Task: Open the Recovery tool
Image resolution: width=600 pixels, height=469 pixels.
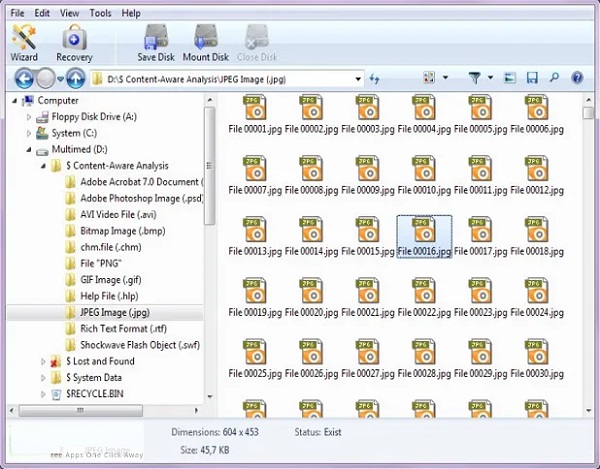Action: tap(74, 42)
